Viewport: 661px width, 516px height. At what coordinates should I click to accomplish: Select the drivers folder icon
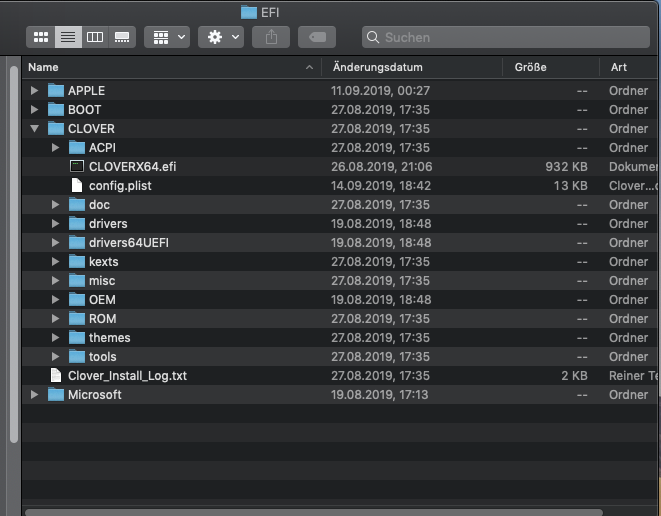coord(77,223)
